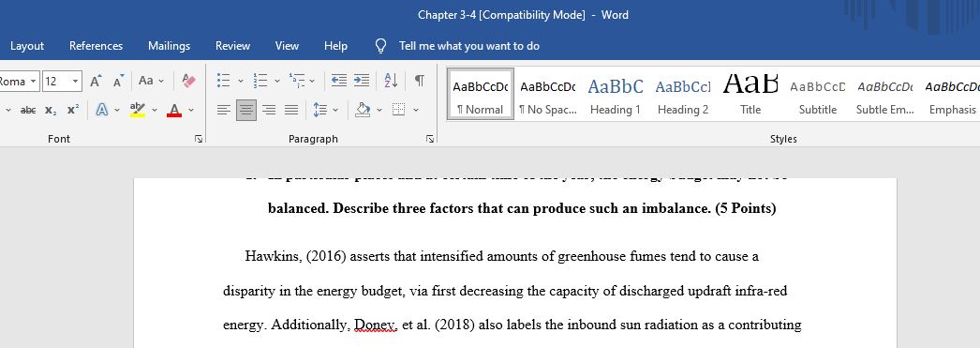Open the References tab
Screen dimensions: 980x348
coord(97,46)
